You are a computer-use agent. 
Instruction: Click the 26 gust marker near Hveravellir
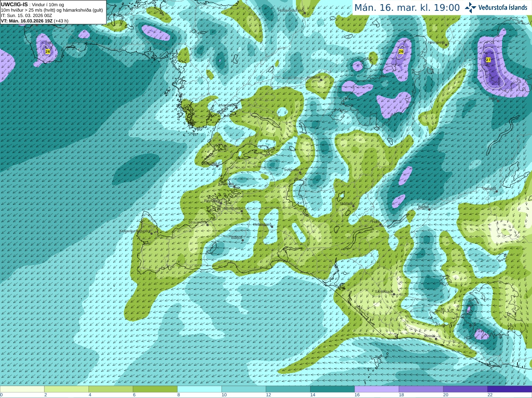pos(401,52)
